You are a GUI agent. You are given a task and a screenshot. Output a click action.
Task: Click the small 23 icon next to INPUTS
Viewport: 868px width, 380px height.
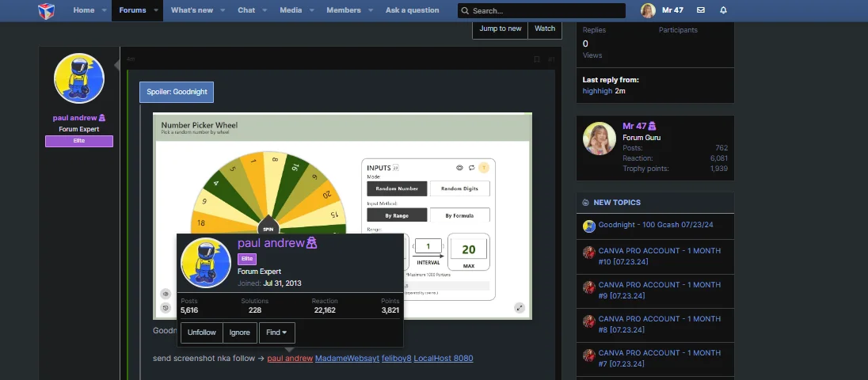click(396, 168)
